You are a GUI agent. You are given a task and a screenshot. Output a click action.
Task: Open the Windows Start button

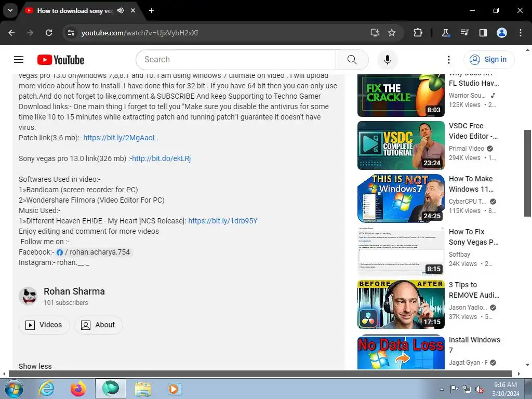[x=14, y=389]
